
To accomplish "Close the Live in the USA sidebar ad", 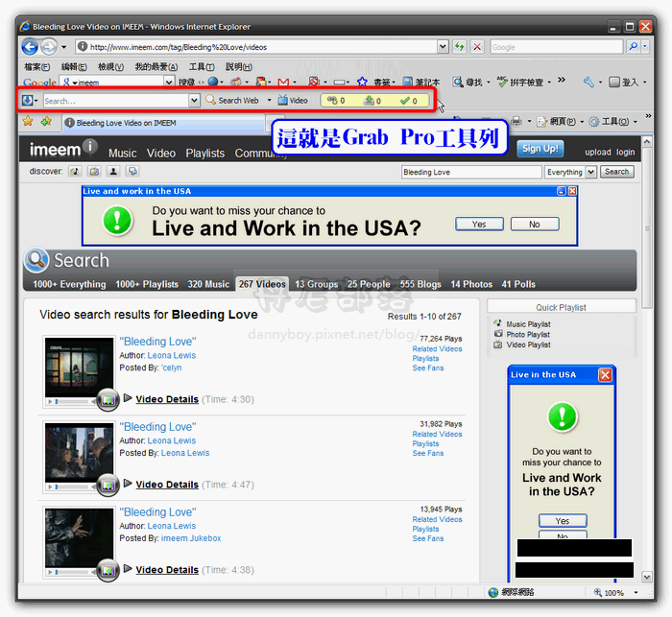I will (605, 375).
